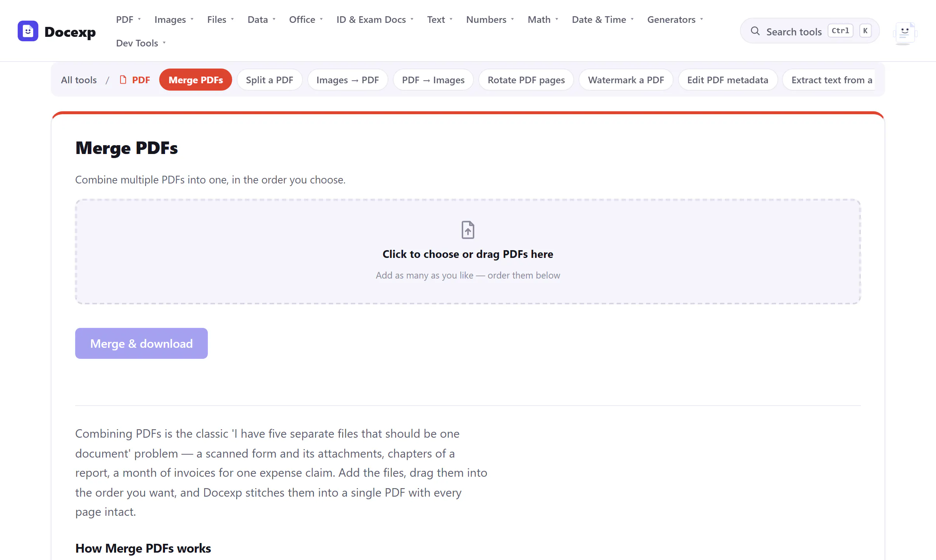Screen dimensions: 936x560
Task: Open the Math dropdown
Action: [543, 19]
